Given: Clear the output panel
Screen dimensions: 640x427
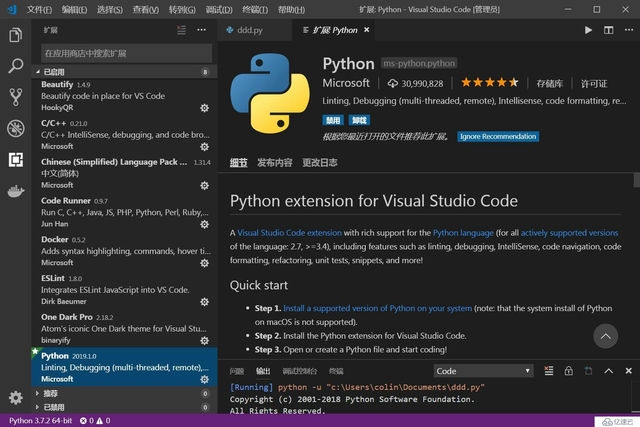Looking at the screenshot, I should pyautogui.click(x=549, y=371).
